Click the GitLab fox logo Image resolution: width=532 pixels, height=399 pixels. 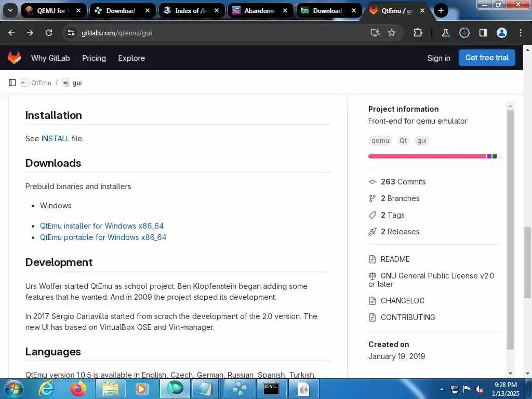(14, 58)
